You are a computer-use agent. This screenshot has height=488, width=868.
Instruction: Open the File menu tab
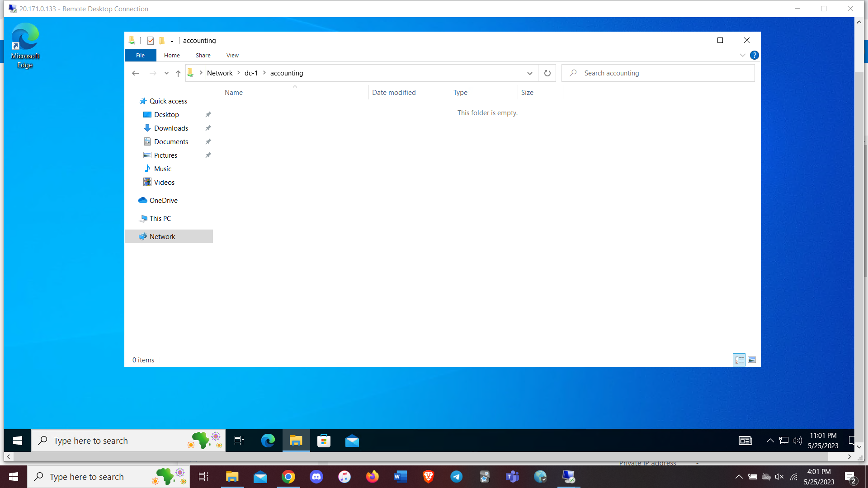tap(140, 55)
